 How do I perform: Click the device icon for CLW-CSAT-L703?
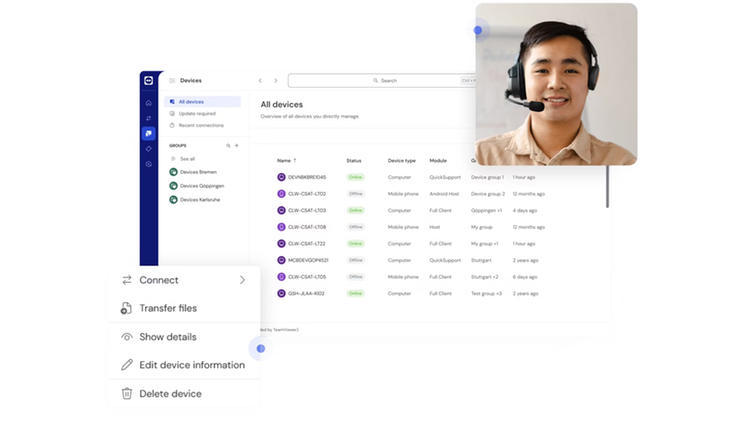(x=281, y=211)
